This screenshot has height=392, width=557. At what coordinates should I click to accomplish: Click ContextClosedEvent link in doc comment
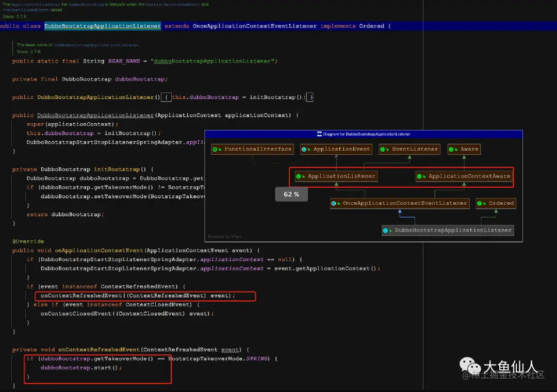[x=26, y=10]
